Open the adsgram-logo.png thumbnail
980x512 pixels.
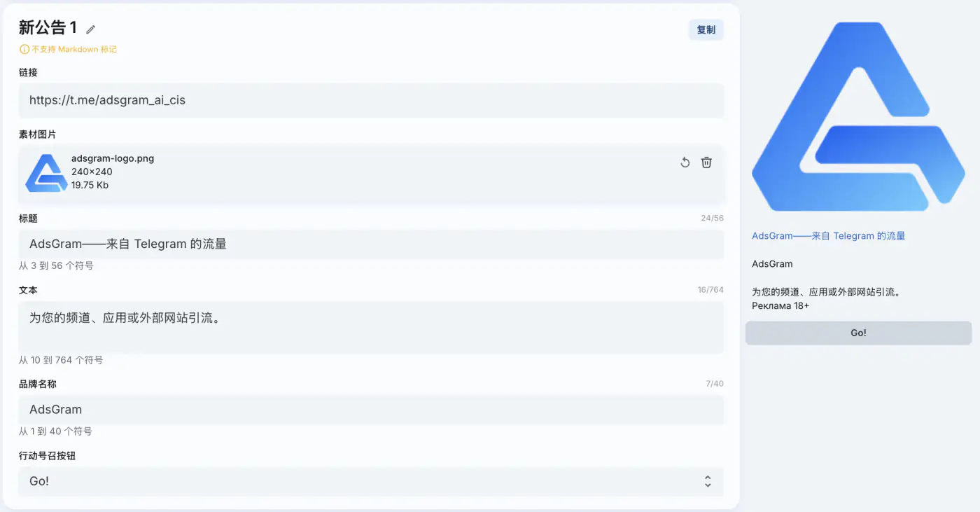click(x=46, y=173)
